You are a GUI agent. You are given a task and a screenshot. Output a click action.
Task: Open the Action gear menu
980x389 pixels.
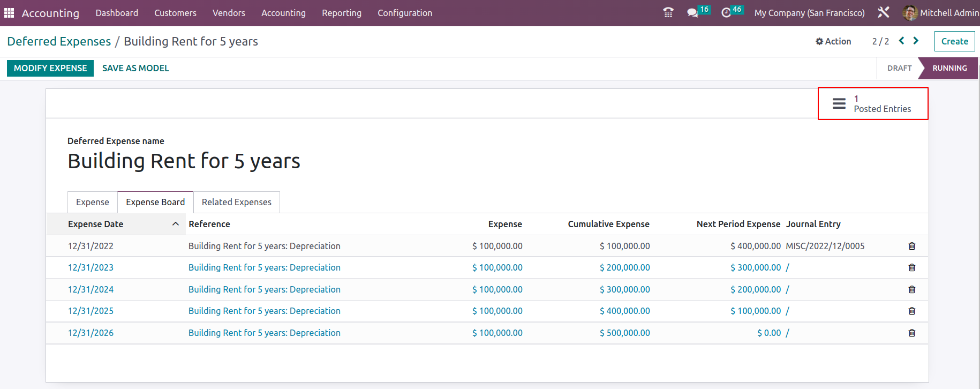coord(833,41)
